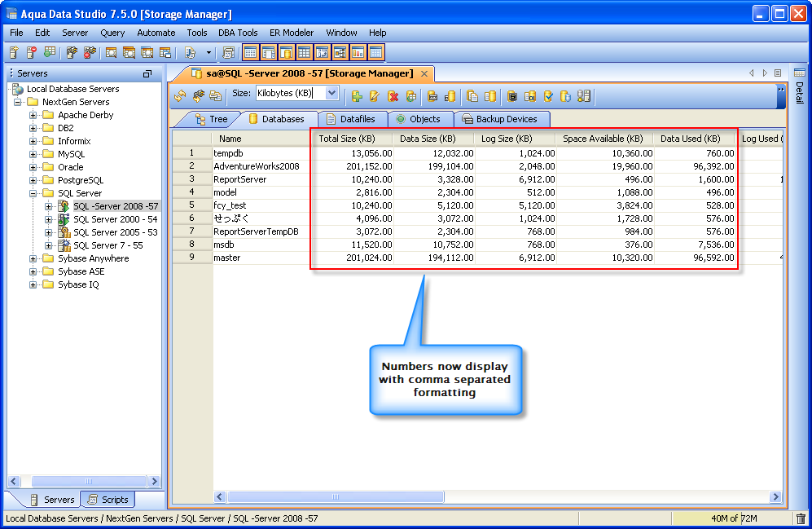This screenshot has height=529, width=812.
Task: Expand the SQL -Server 2008 -57 node
Action: tap(48, 206)
